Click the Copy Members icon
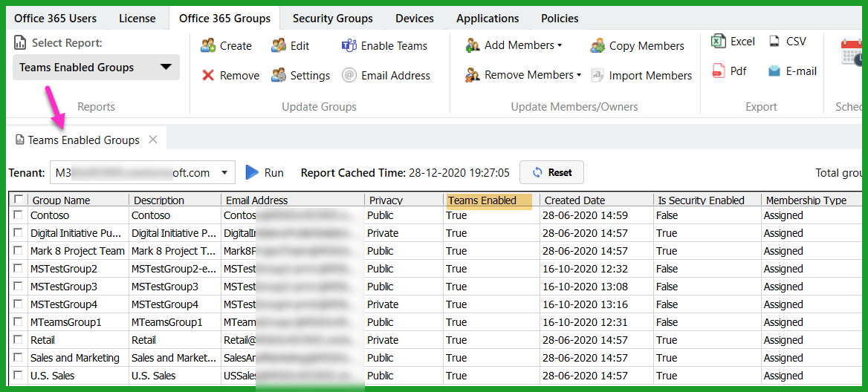The height and width of the screenshot is (392, 868). [597, 46]
